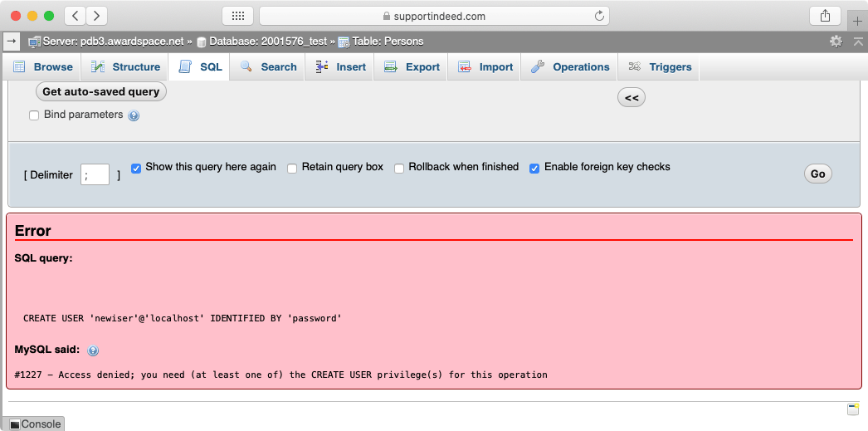
Task: Click the Bind parameters help icon
Action: click(x=134, y=116)
